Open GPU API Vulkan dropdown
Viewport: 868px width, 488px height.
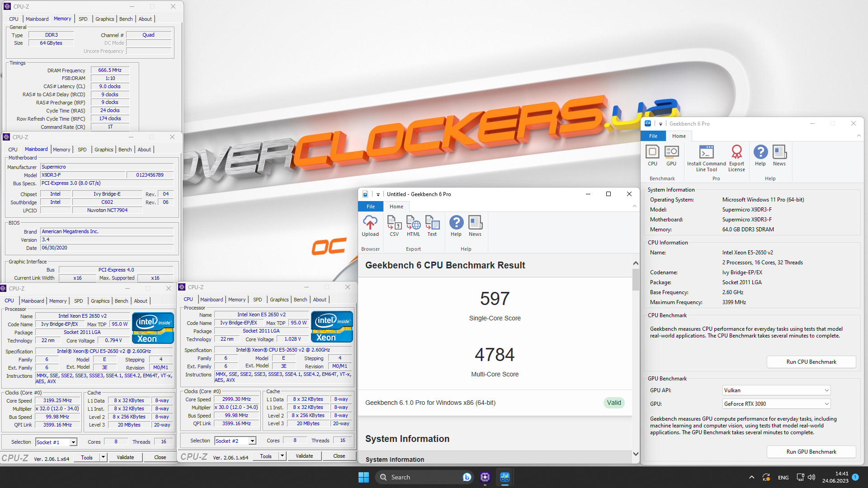(776, 390)
